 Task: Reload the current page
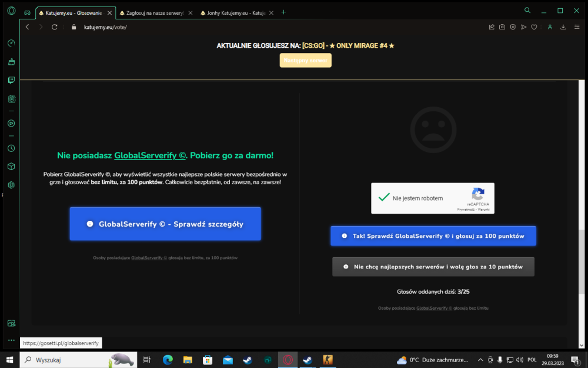coord(54,27)
